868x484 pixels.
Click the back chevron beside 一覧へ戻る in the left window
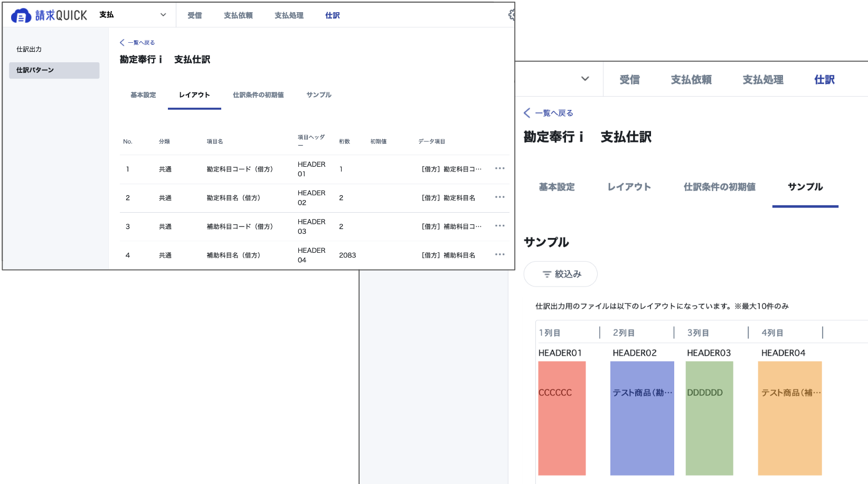tap(122, 43)
